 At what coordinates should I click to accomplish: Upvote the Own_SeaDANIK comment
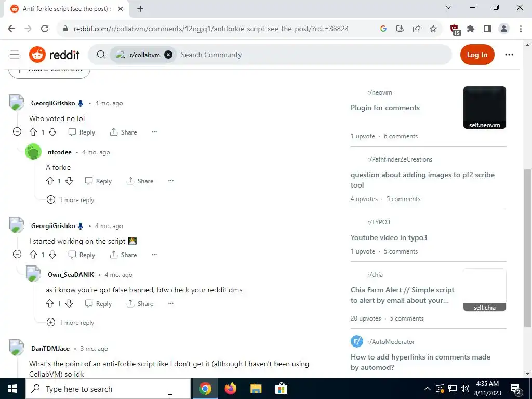point(50,303)
